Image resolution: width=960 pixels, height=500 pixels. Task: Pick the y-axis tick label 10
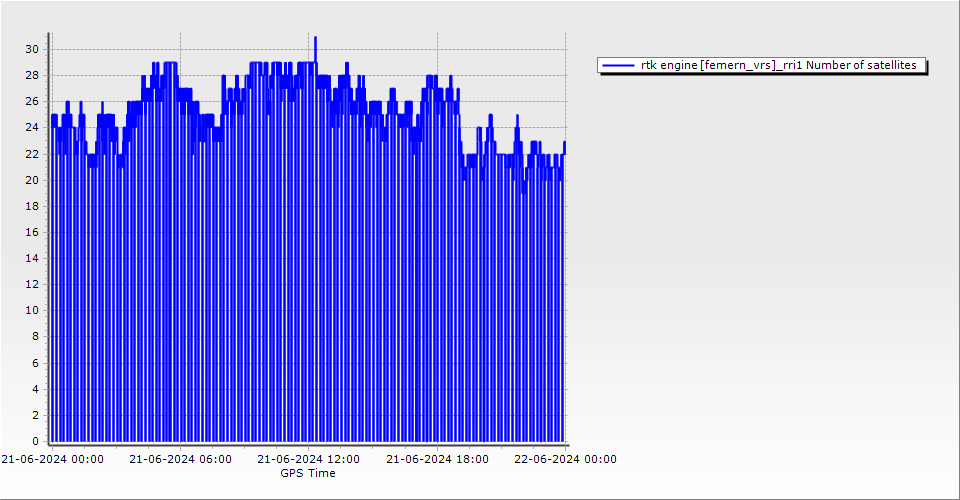(32, 310)
